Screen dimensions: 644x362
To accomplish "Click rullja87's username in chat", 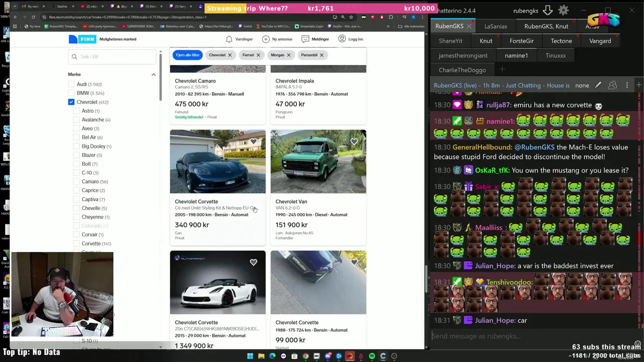I will coord(500,105).
